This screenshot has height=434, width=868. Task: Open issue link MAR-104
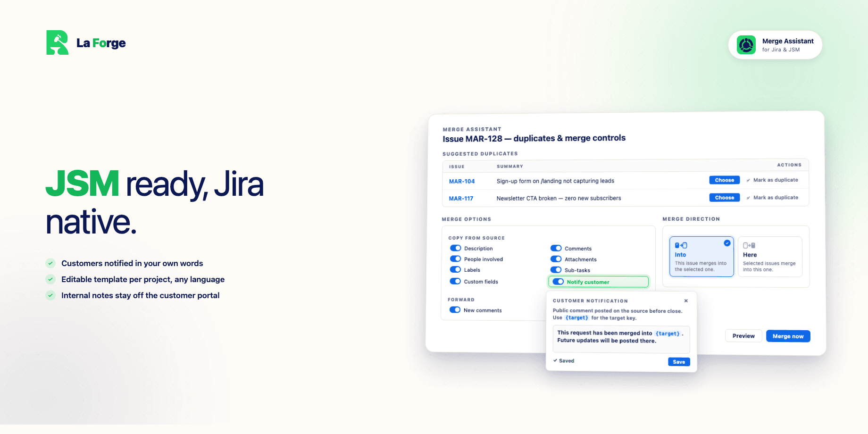(462, 181)
